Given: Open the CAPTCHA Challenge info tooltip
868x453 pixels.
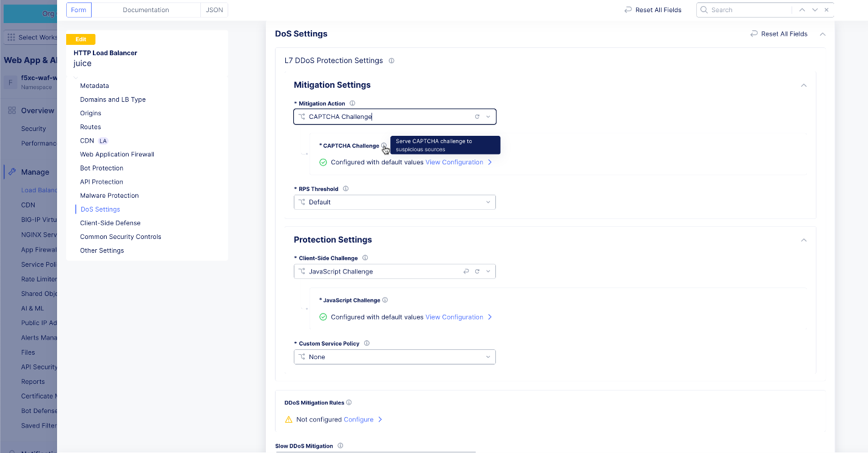Looking at the screenshot, I should [x=384, y=146].
